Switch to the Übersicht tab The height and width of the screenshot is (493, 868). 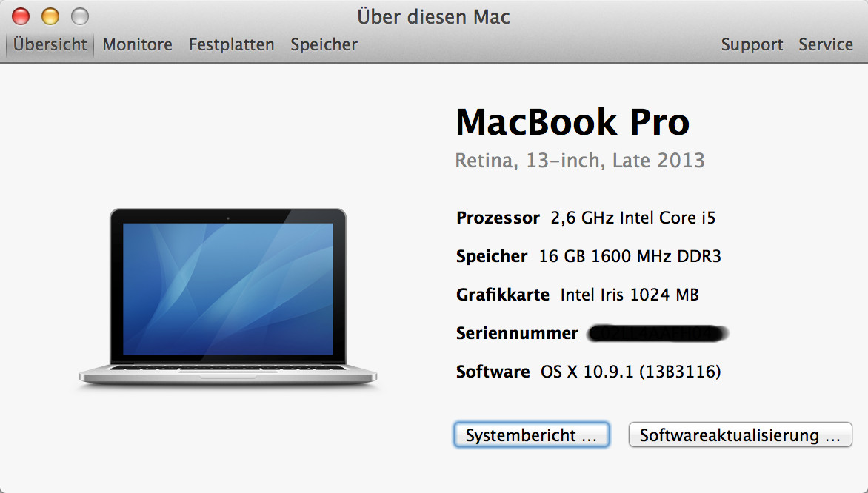click(50, 44)
